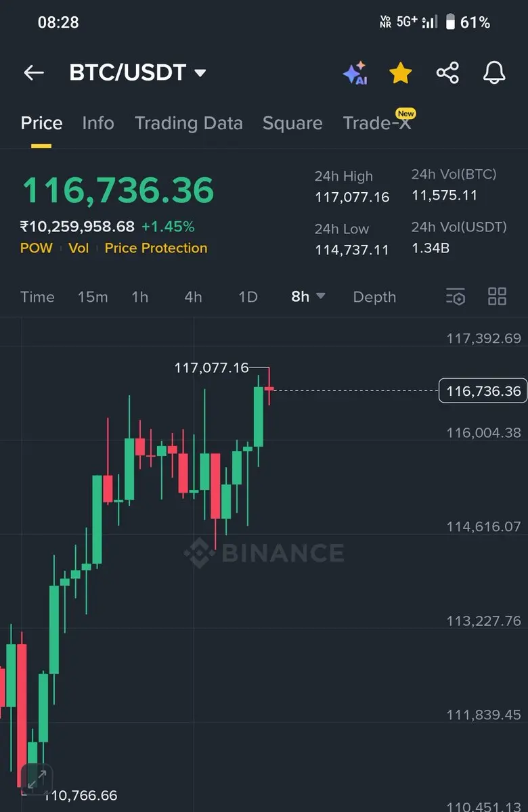Screen dimensions: 528x812
Task: Switch to the Info tab
Action: point(98,123)
